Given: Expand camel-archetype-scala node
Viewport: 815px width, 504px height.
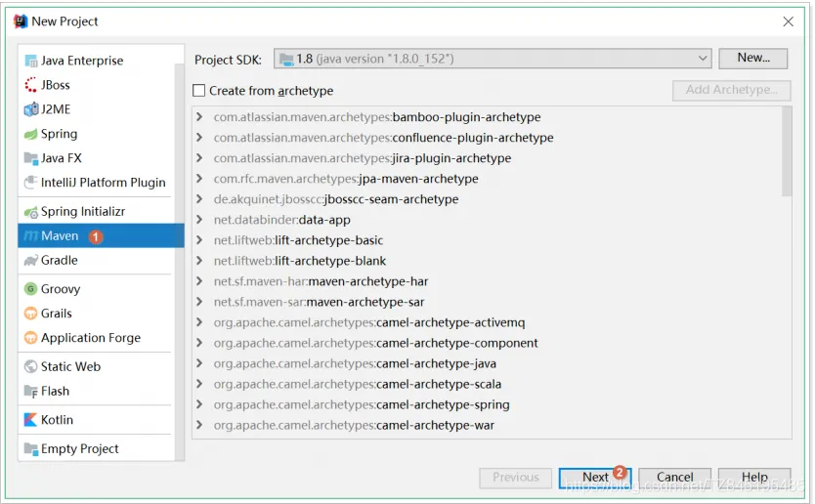Looking at the screenshot, I should click(199, 384).
